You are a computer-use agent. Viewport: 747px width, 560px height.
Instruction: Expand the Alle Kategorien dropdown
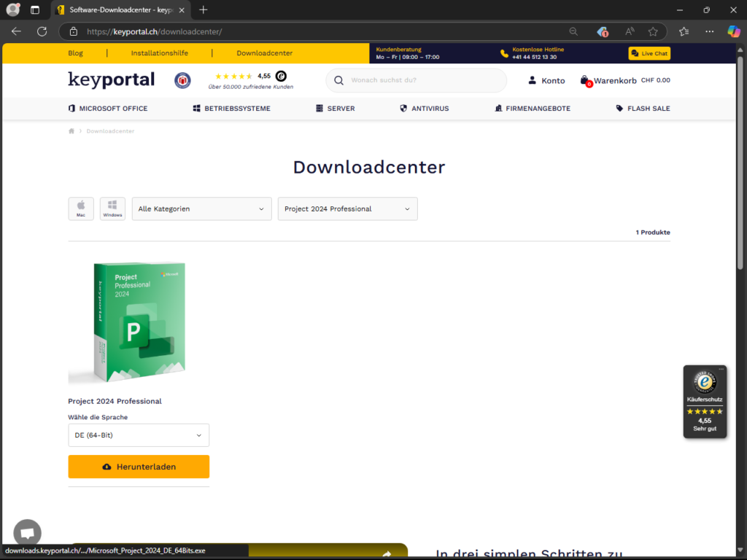[201, 209]
